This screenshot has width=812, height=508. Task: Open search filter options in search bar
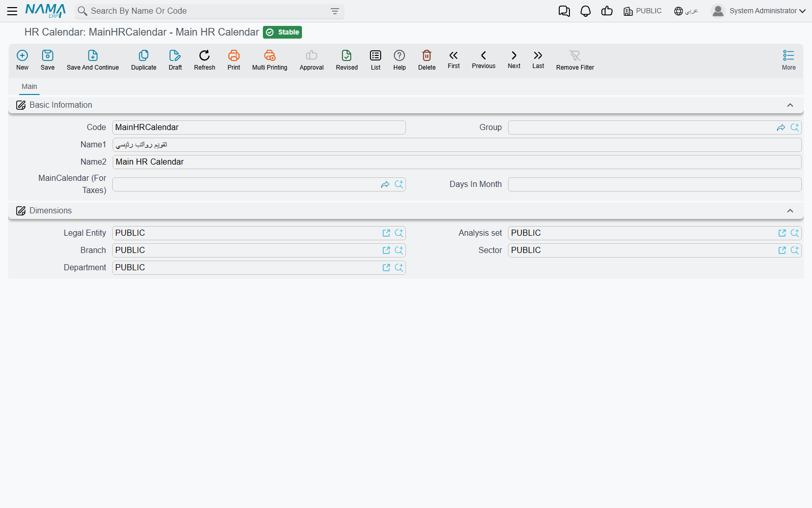pyautogui.click(x=335, y=11)
